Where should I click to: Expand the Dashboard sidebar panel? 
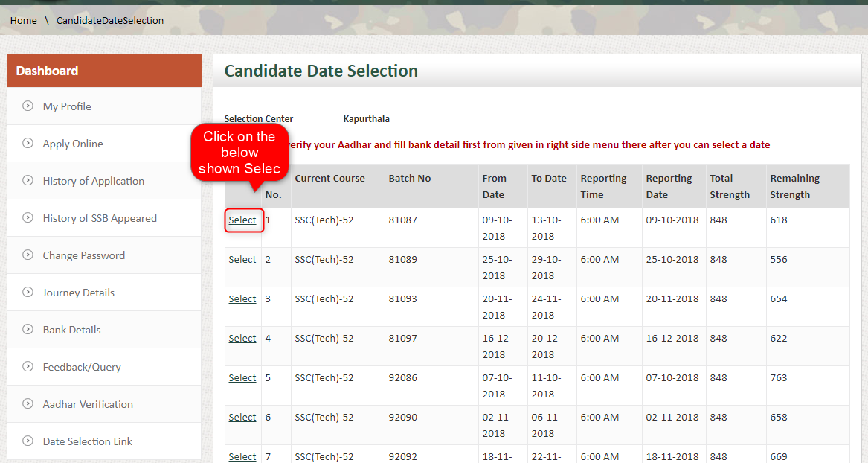pos(47,71)
